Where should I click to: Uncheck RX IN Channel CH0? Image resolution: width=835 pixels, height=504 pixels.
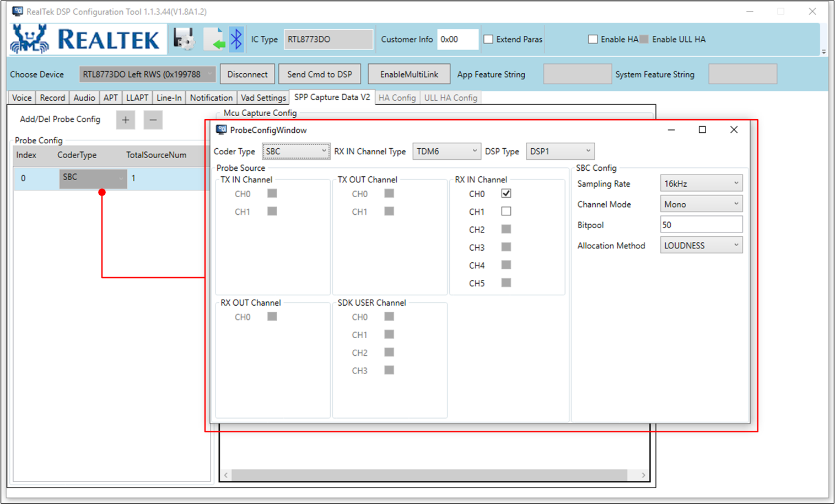pyautogui.click(x=506, y=193)
